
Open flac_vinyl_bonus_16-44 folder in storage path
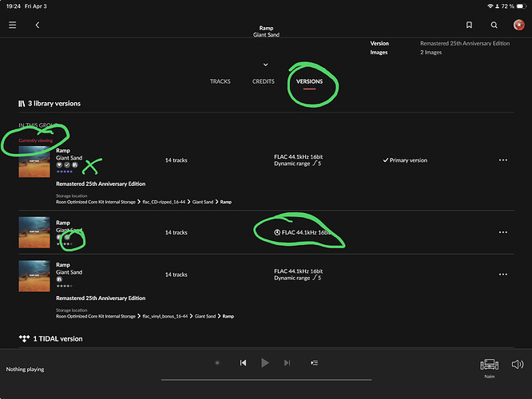pyautogui.click(x=165, y=316)
